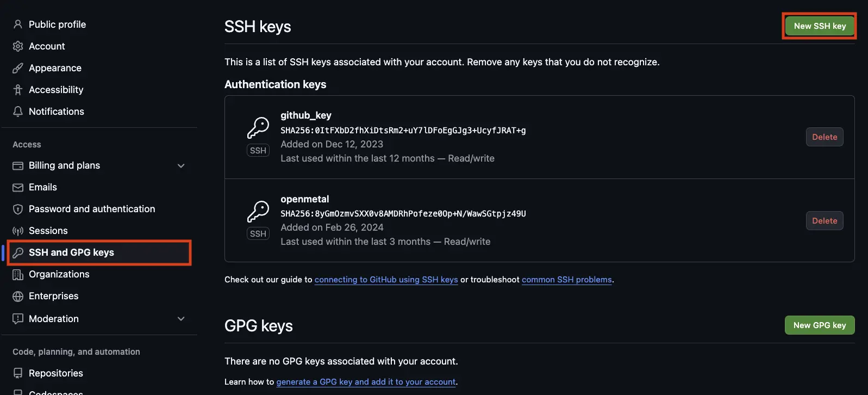Select Password and authentication settings
Image resolution: width=868 pixels, height=395 pixels.
(91, 208)
